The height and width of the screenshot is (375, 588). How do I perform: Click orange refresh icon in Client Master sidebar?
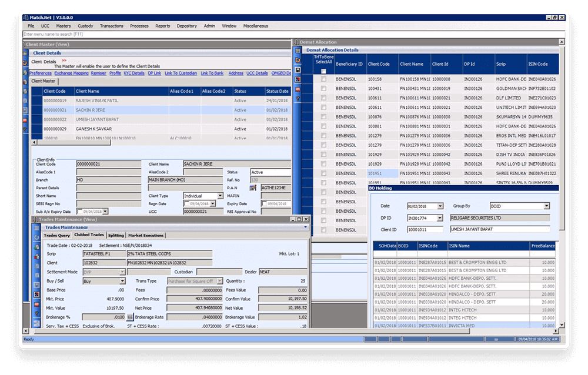pyautogui.click(x=25, y=63)
